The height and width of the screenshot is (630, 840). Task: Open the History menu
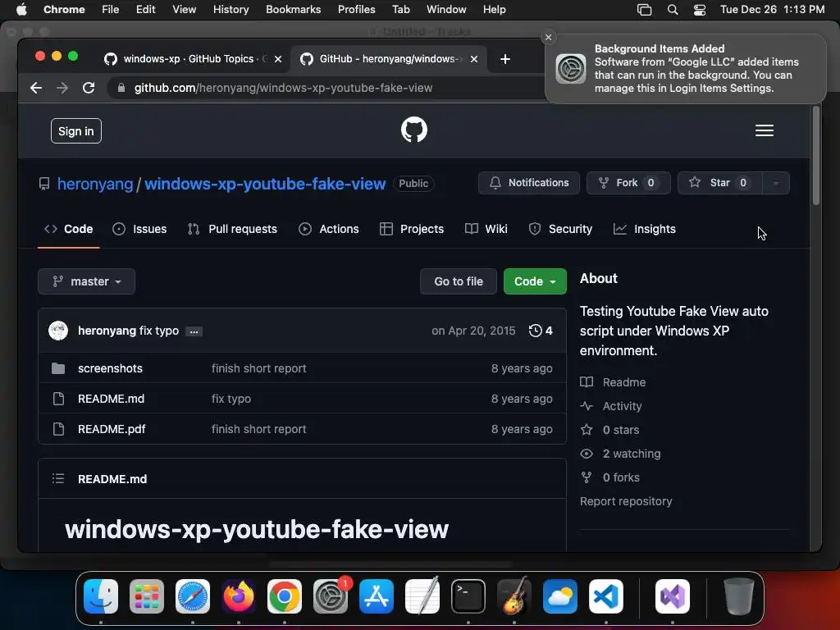tap(231, 10)
